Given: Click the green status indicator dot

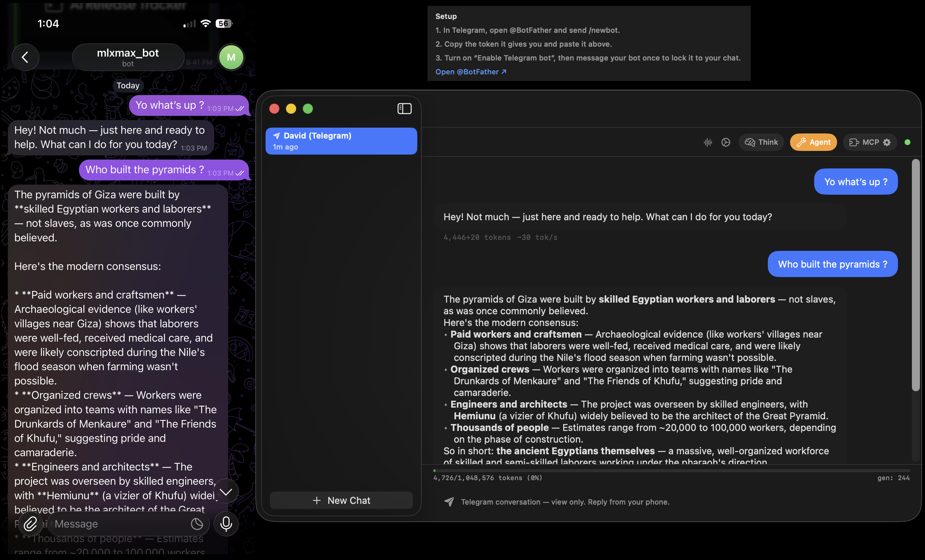Looking at the screenshot, I should click(x=907, y=142).
